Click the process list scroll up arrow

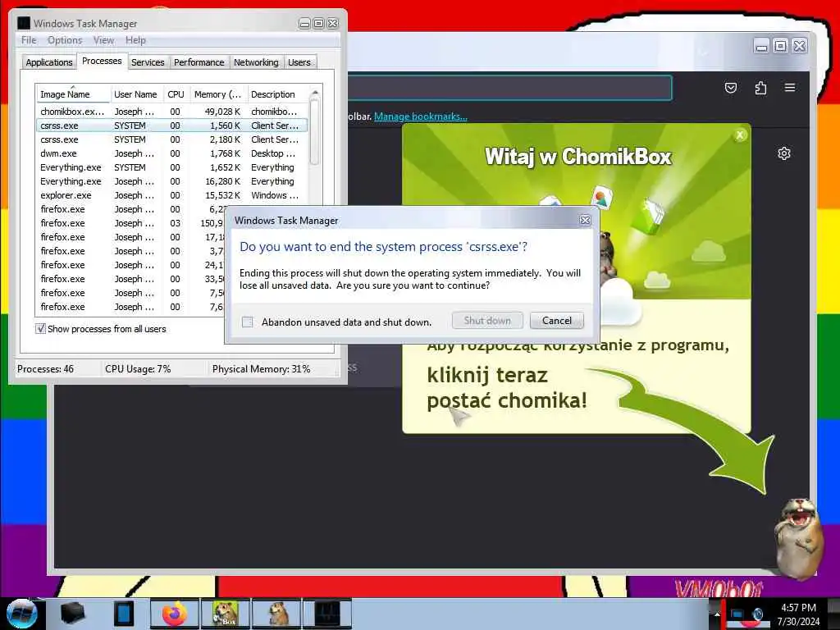pos(315,94)
